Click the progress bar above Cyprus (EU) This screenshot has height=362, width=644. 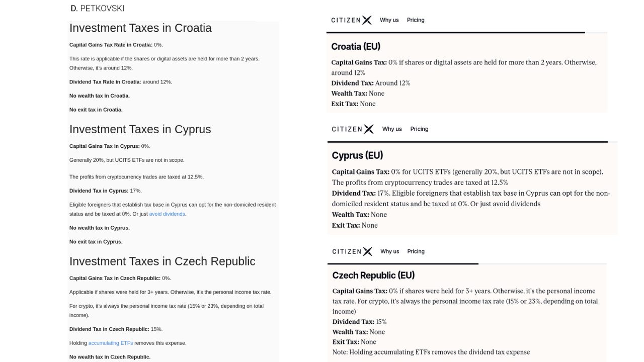click(467, 142)
